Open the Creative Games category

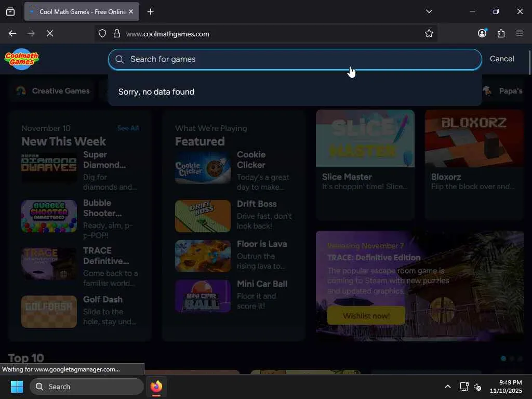coord(54,91)
